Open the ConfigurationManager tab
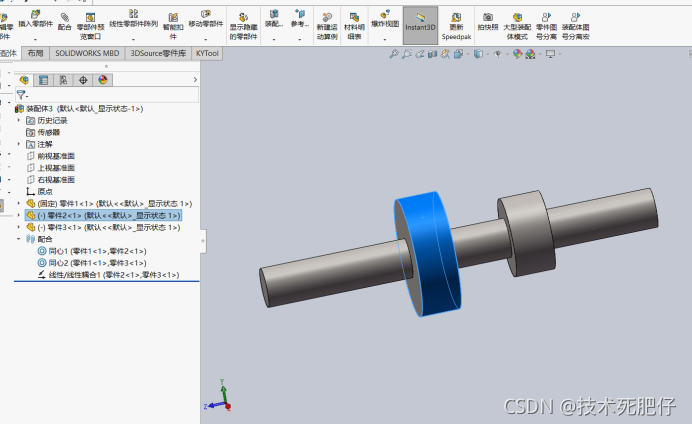This screenshot has width=692, height=425. [63, 80]
